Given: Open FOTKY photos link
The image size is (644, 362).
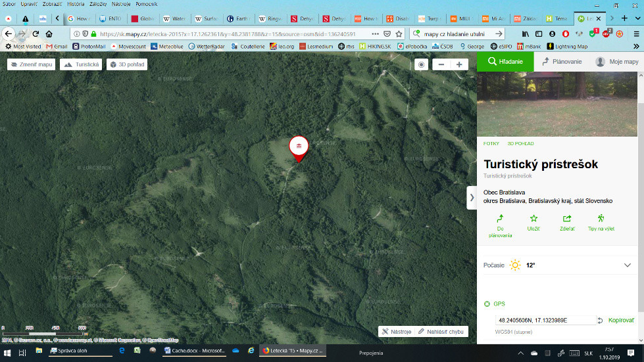Looking at the screenshot, I should [x=491, y=143].
